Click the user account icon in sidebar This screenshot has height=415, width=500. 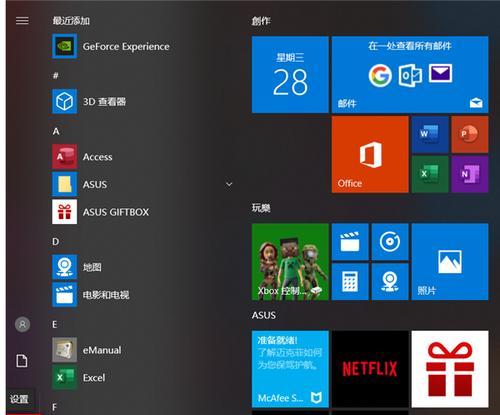click(x=22, y=324)
